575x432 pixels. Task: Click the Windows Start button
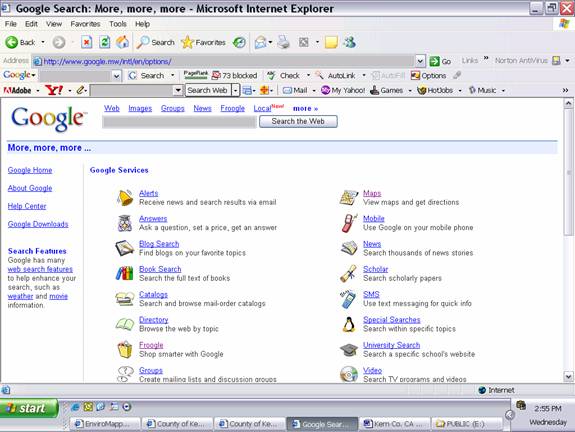coord(29,408)
